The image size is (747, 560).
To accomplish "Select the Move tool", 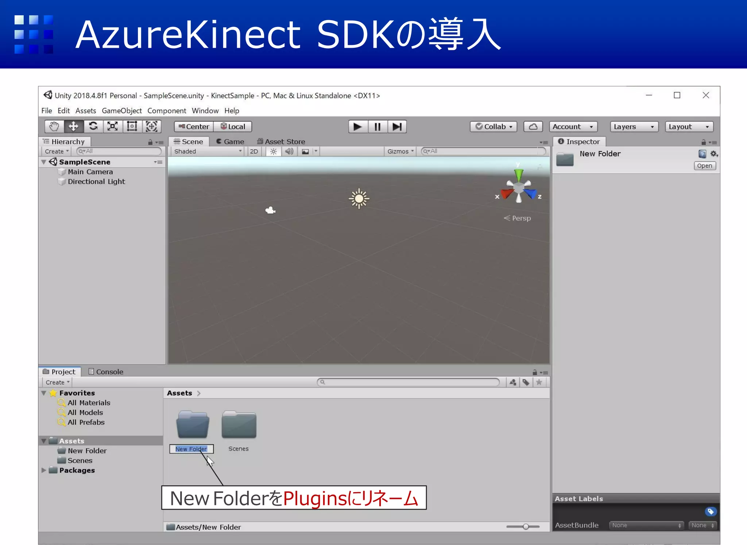I will tap(74, 127).
